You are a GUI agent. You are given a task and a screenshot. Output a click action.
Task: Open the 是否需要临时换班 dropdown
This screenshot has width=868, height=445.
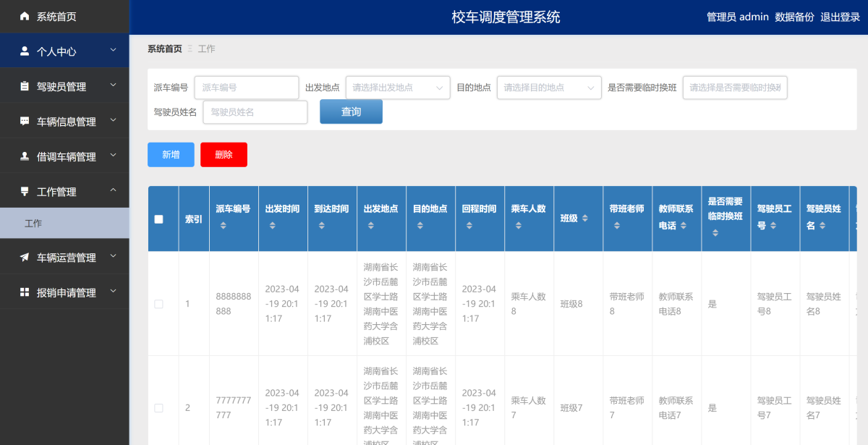click(734, 88)
